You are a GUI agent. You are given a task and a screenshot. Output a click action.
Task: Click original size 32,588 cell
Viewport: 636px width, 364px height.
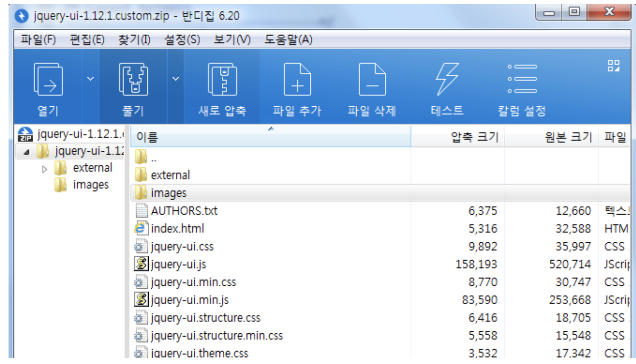(x=573, y=228)
